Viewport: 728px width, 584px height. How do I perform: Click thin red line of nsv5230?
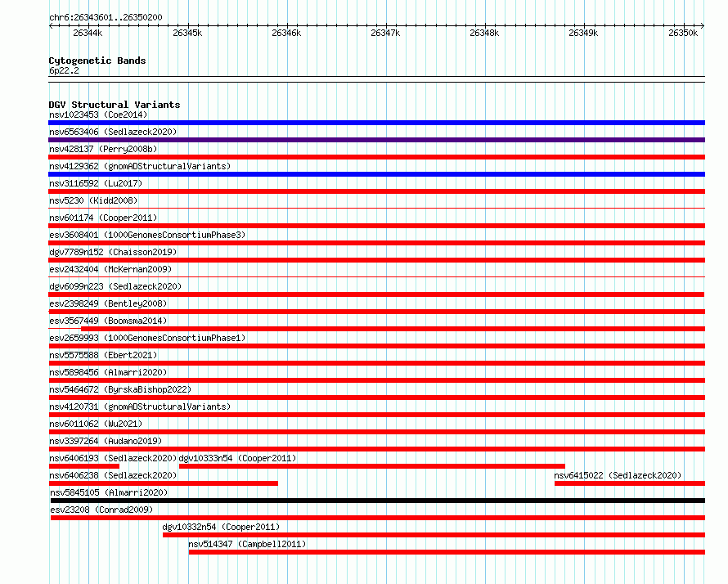click(376, 209)
